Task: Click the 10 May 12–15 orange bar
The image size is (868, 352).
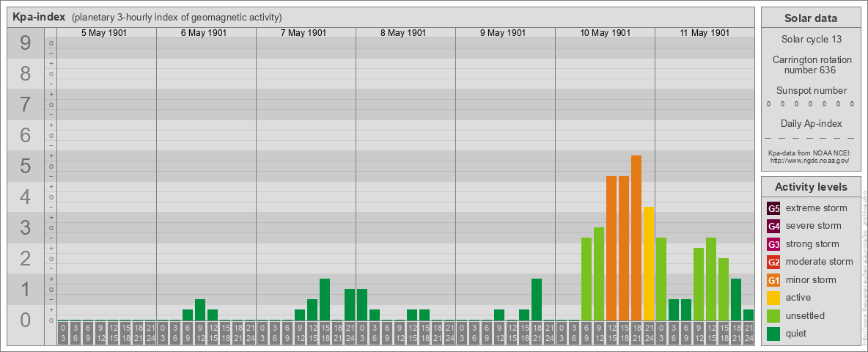Action: tap(611, 249)
